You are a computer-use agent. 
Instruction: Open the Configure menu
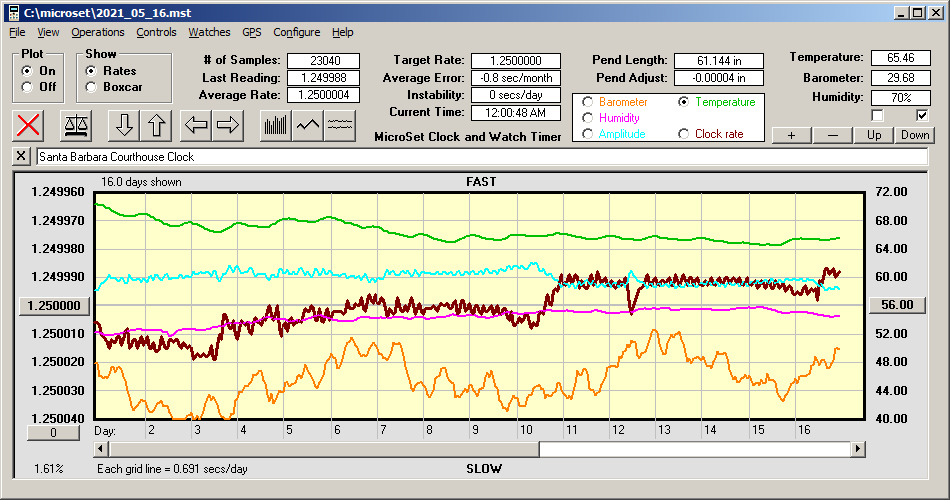(296, 32)
